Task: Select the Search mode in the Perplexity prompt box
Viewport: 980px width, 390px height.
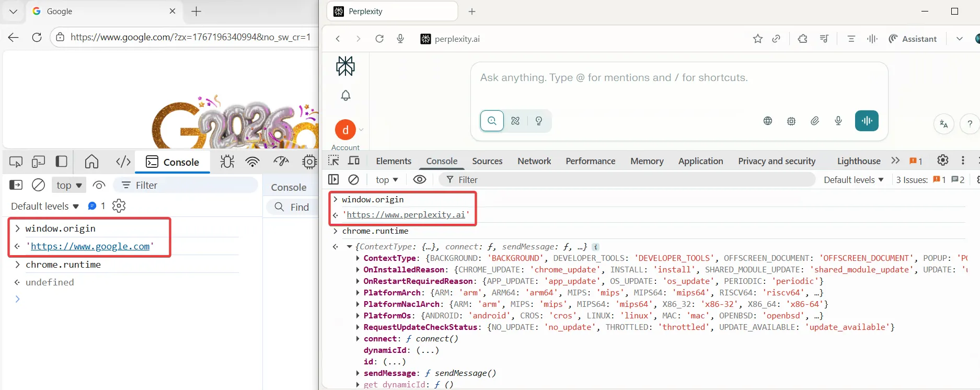Action: coord(492,121)
